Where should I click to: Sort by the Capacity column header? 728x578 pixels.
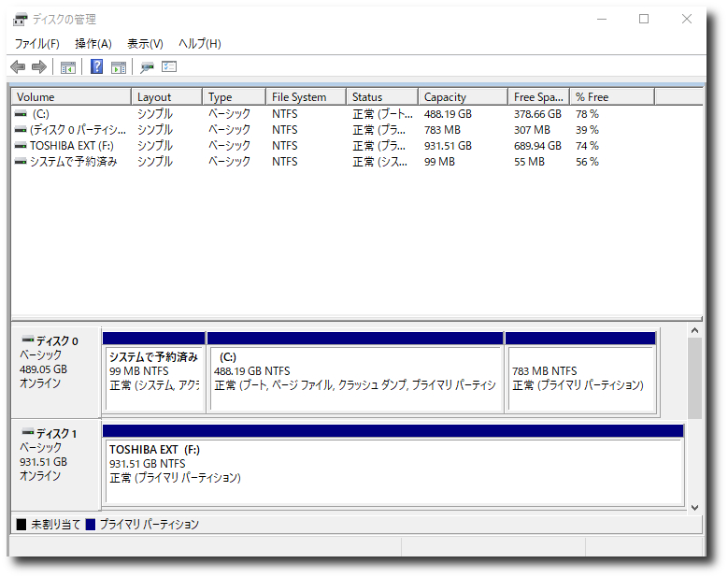pos(445,97)
